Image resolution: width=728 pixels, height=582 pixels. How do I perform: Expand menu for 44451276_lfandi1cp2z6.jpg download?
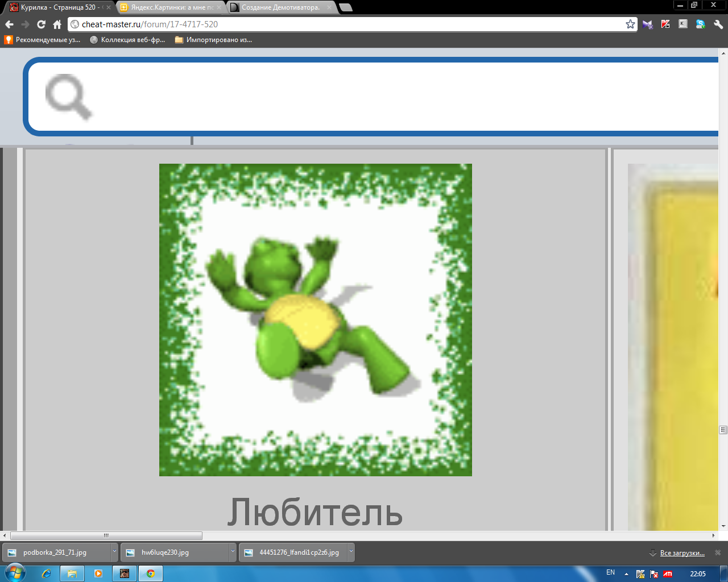tap(351, 552)
